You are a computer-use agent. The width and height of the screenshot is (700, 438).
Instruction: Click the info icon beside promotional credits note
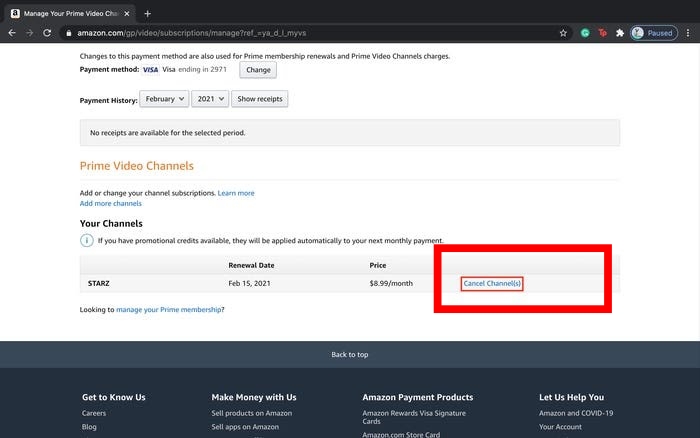(87, 240)
